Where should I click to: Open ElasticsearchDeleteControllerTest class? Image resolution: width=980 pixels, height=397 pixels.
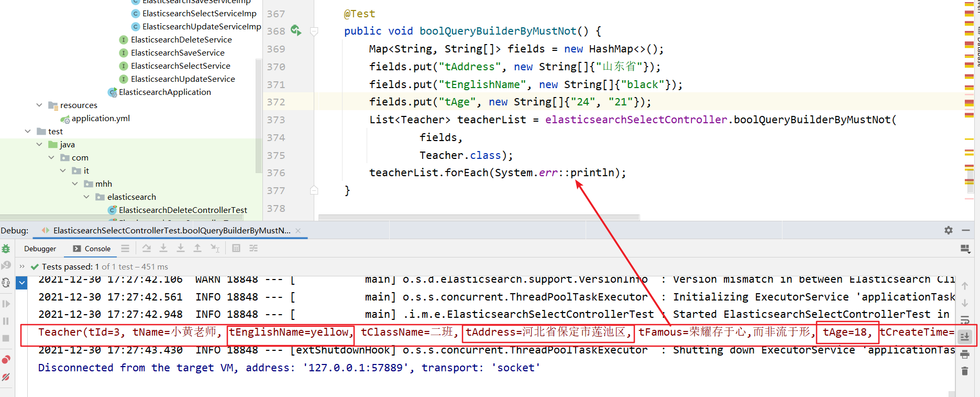click(x=183, y=210)
